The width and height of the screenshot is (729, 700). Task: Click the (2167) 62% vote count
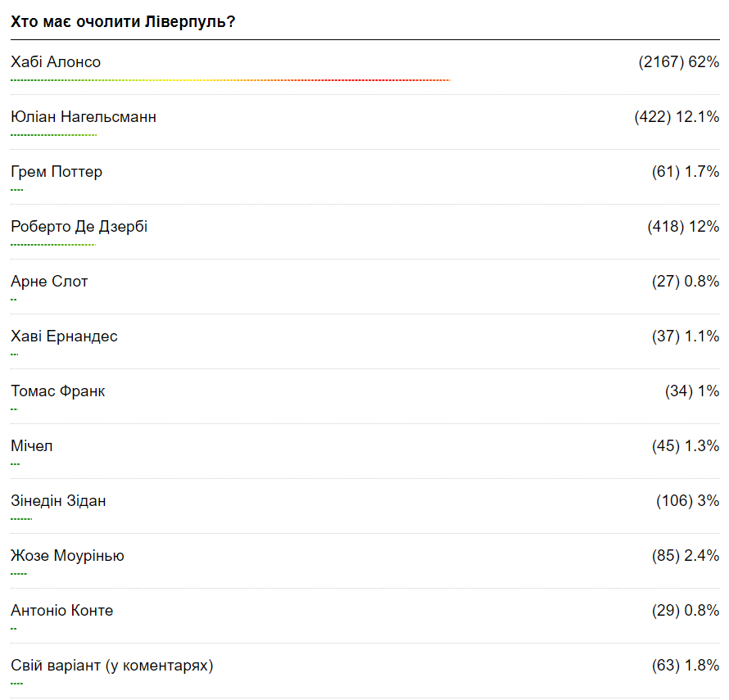[678, 62]
